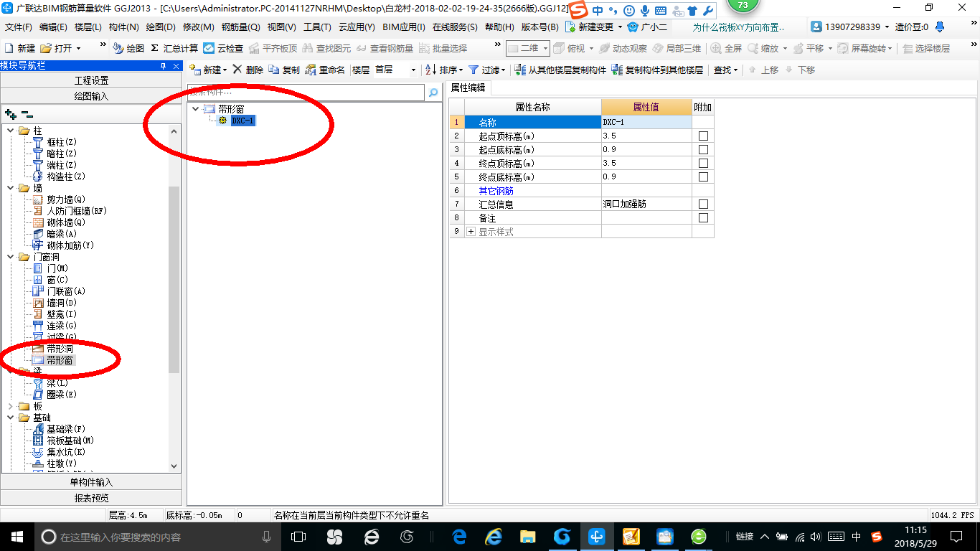Viewport: 980px width, 551px height.
Task: Click the search magnifier in component search box
Action: click(433, 93)
